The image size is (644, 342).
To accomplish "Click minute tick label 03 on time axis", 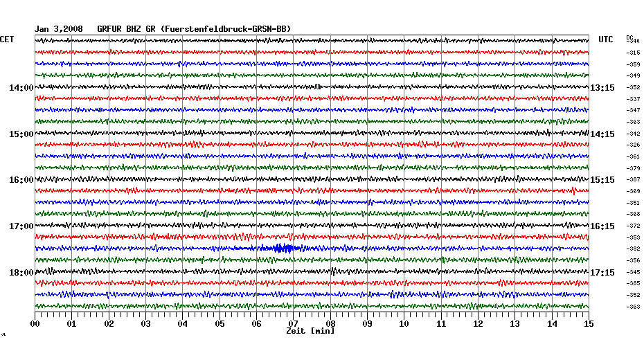I will [x=146, y=323].
